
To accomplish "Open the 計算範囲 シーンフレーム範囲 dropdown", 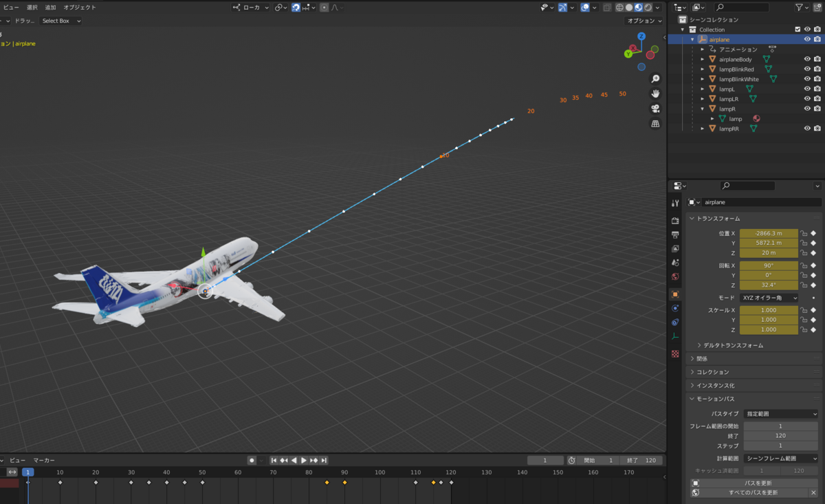I will 781,459.
